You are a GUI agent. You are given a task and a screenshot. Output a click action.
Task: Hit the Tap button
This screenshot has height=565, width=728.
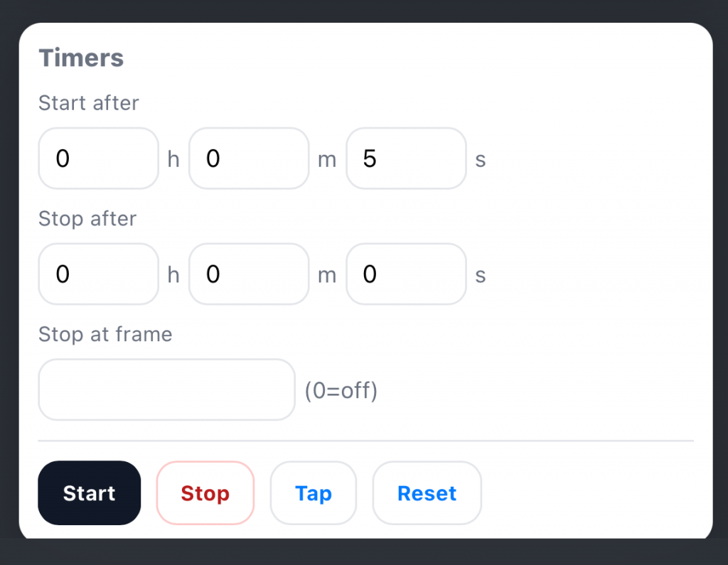click(x=313, y=493)
